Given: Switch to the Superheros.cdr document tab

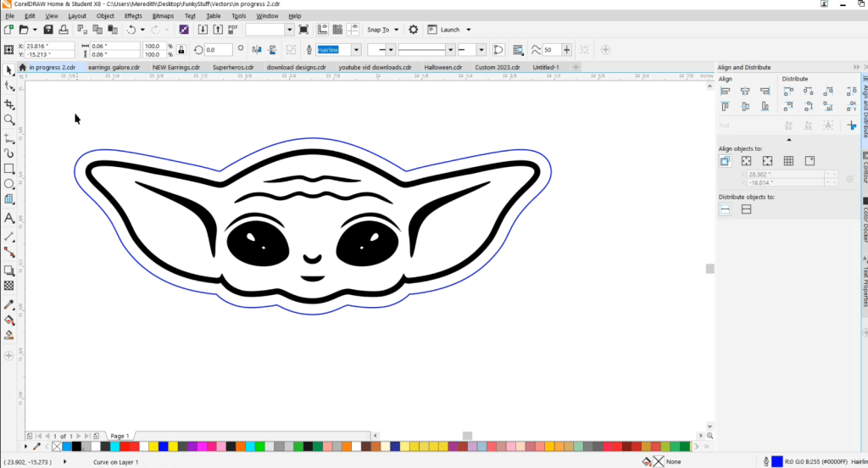Looking at the screenshot, I should coord(232,67).
